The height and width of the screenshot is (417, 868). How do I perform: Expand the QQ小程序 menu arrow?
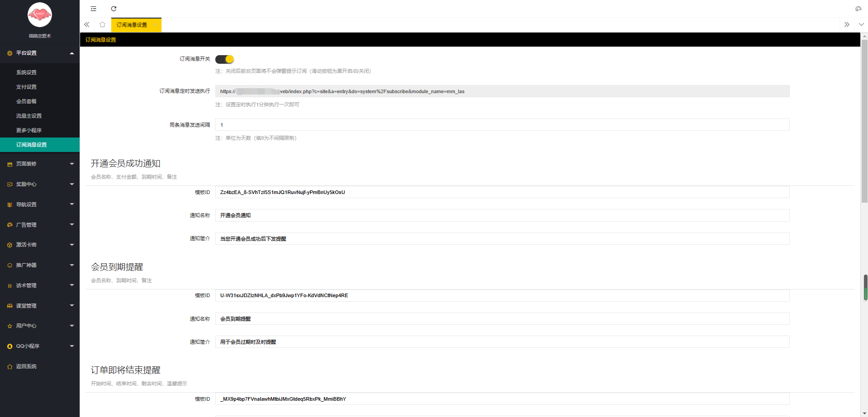tap(72, 346)
